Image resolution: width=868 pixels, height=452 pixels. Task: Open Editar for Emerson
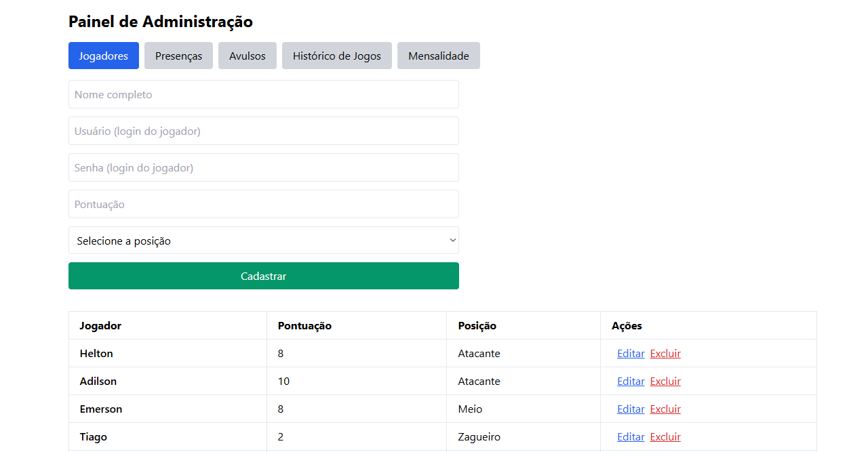point(631,409)
